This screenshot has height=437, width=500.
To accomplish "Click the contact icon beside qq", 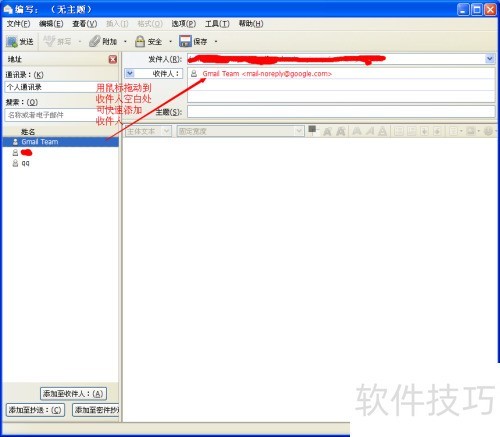I will pos(15,163).
